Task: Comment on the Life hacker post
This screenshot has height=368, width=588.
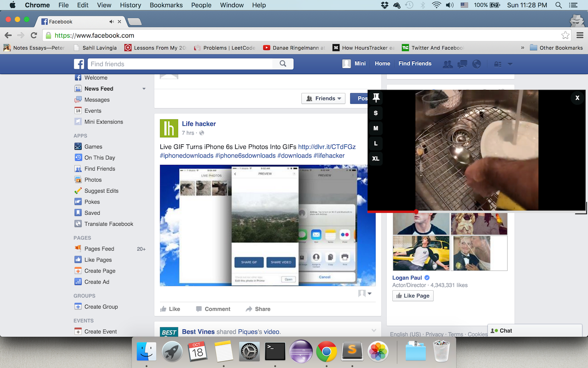Action: coord(213,309)
